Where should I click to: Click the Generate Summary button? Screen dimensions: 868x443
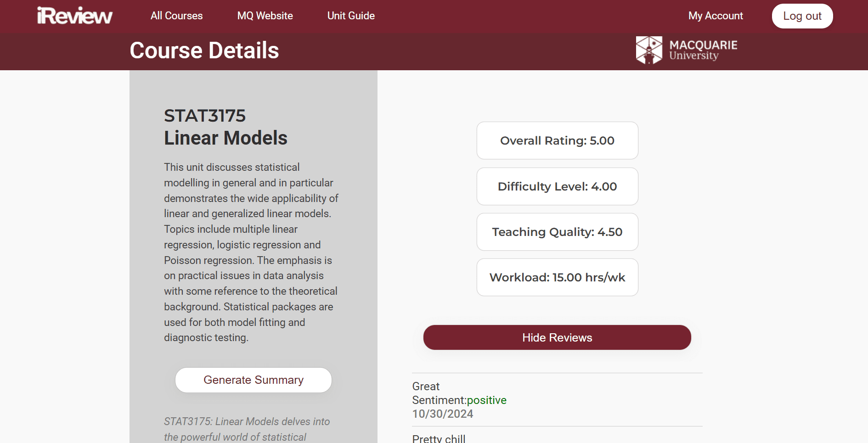pyautogui.click(x=254, y=380)
